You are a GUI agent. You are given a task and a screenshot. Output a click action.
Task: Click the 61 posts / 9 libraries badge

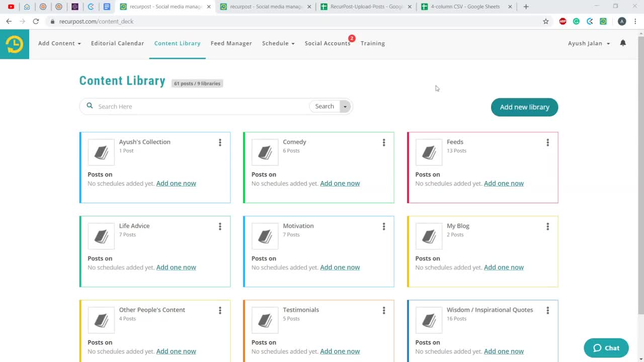[197, 83]
